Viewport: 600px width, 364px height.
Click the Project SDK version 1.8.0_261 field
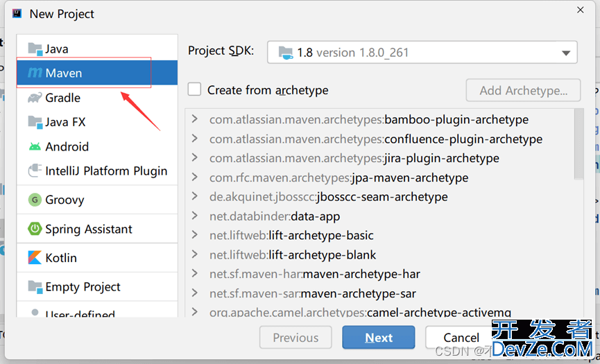[422, 53]
